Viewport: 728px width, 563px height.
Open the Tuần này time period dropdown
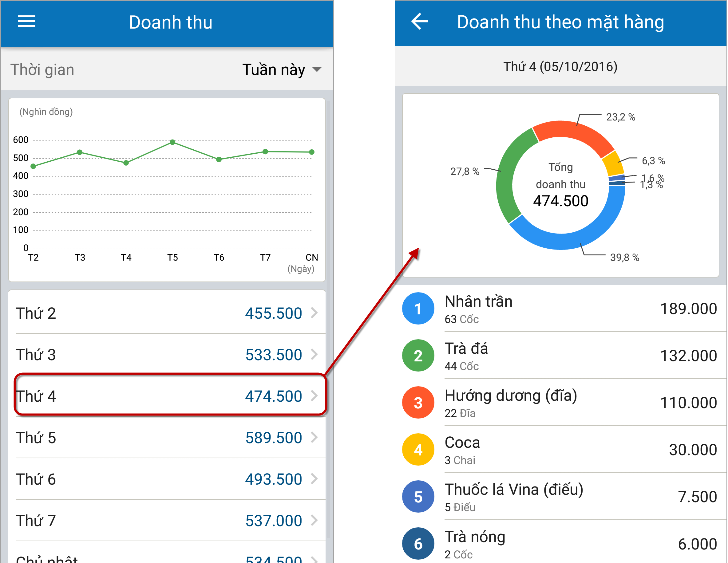click(282, 70)
